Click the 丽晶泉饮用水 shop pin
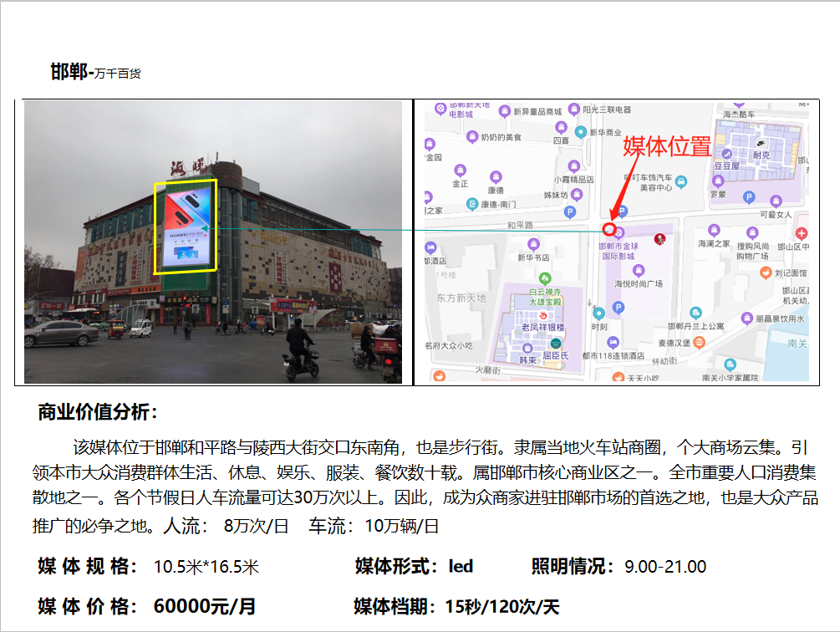Viewport: 840px width, 632px height. tap(746, 319)
